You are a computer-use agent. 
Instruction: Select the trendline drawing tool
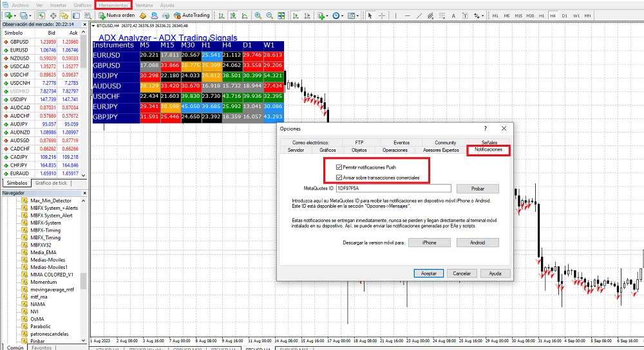(419, 15)
